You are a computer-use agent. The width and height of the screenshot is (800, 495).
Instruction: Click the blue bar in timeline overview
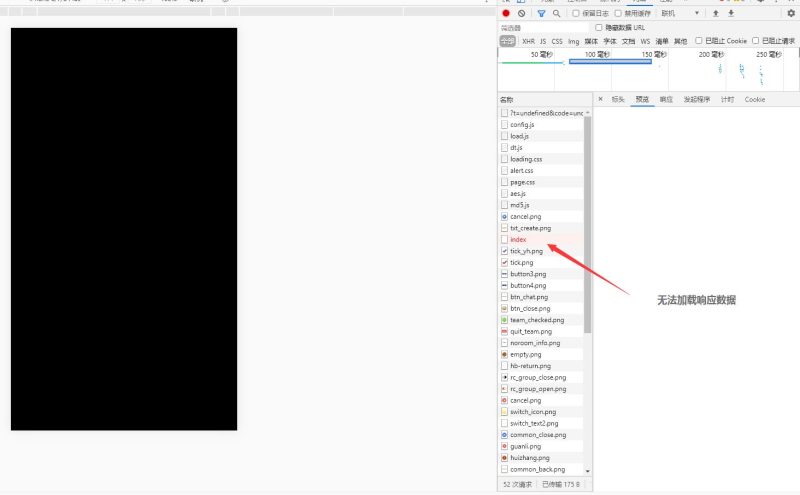610,61
